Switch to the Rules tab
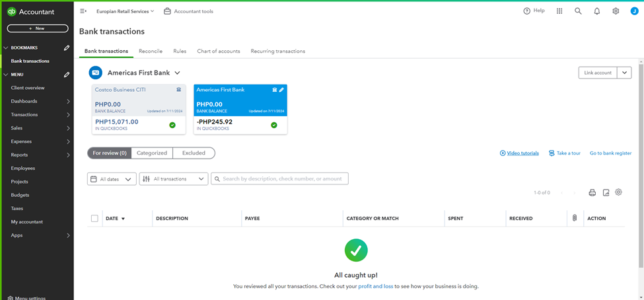The width and height of the screenshot is (644, 300). point(180,52)
